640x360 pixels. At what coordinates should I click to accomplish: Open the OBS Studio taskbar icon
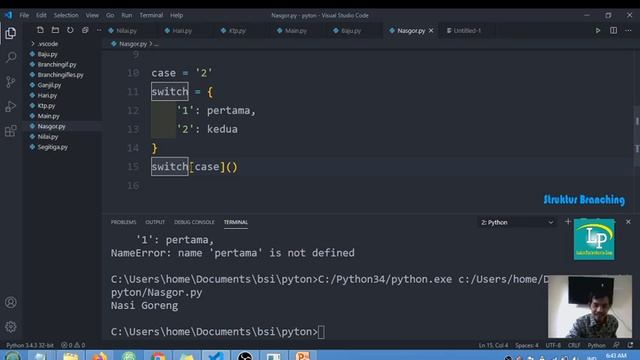click(x=245, y=356)
